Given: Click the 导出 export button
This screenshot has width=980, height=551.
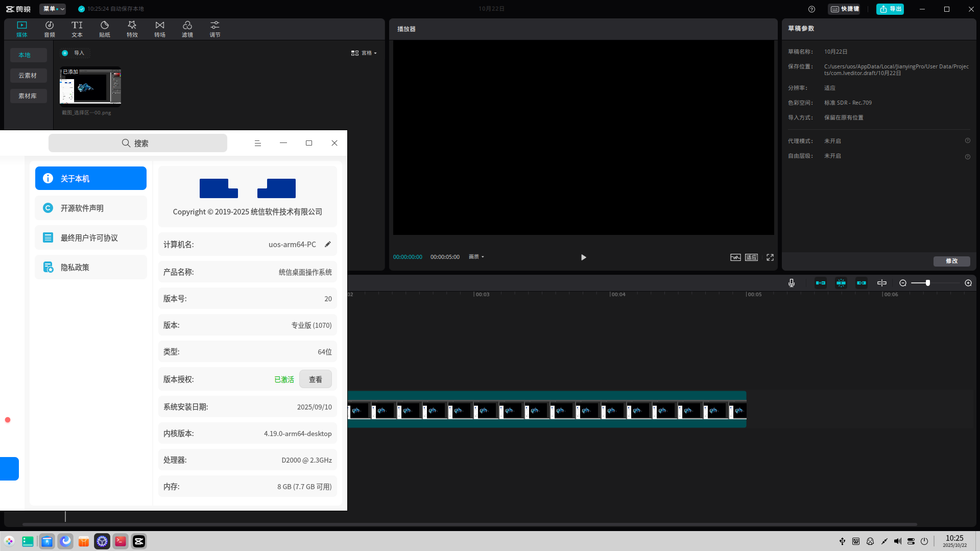Looking at the screenshot, I should pos(890,9).
